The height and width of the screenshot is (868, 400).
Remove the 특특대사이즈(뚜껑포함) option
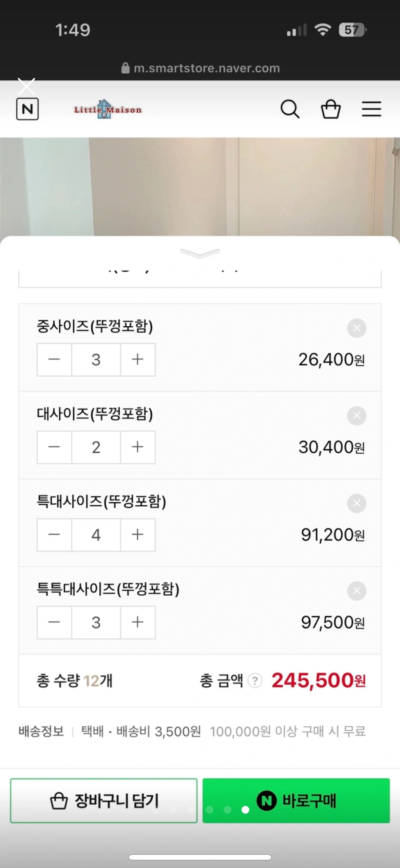point(357,591)
